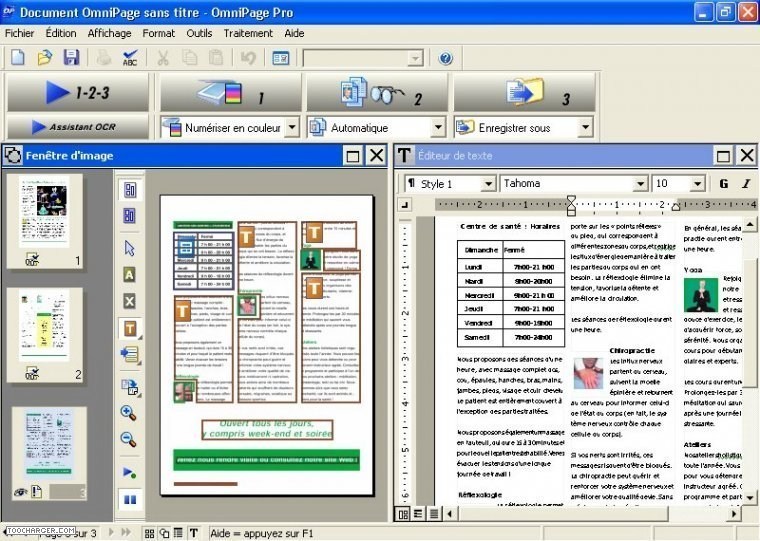Click the second column layout icon in the image toolbar
760x541 pixels.
[x=129, y=215]
